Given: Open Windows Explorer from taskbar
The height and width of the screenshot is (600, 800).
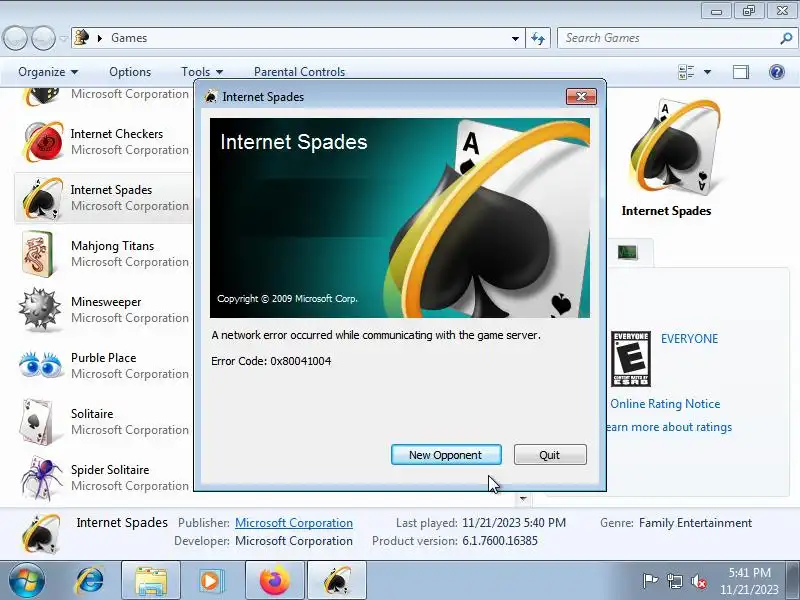Looking at the screenshot, I should [x=151, y=581].
